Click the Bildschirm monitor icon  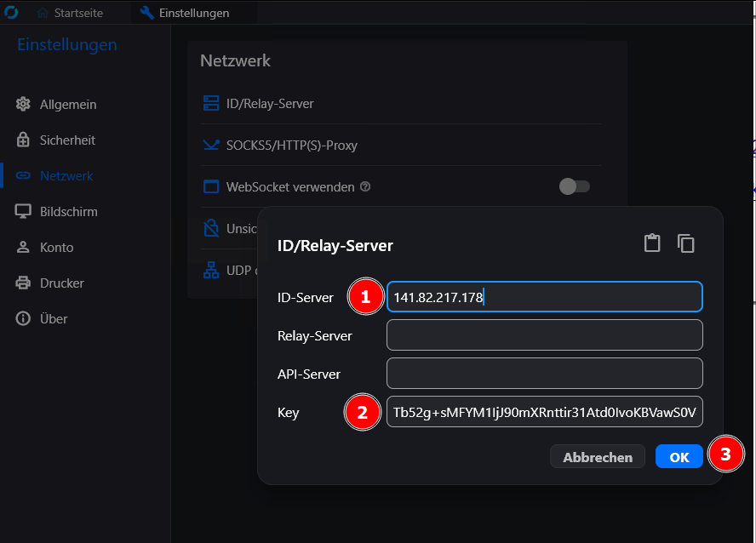point(23,211)
